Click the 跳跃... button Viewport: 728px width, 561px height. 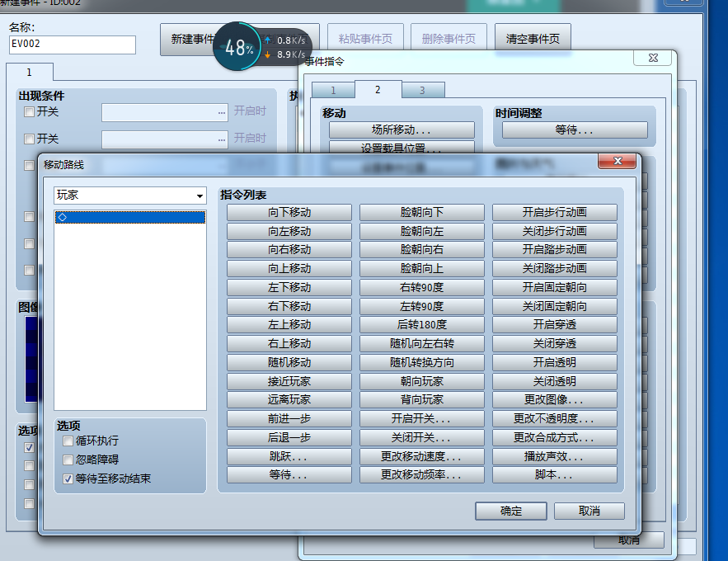pos(289,456)
